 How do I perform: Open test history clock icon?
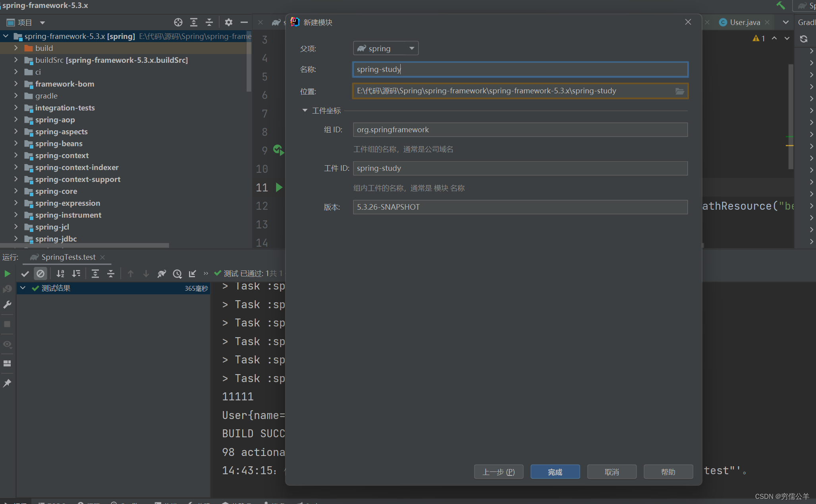tap(177, 274)
